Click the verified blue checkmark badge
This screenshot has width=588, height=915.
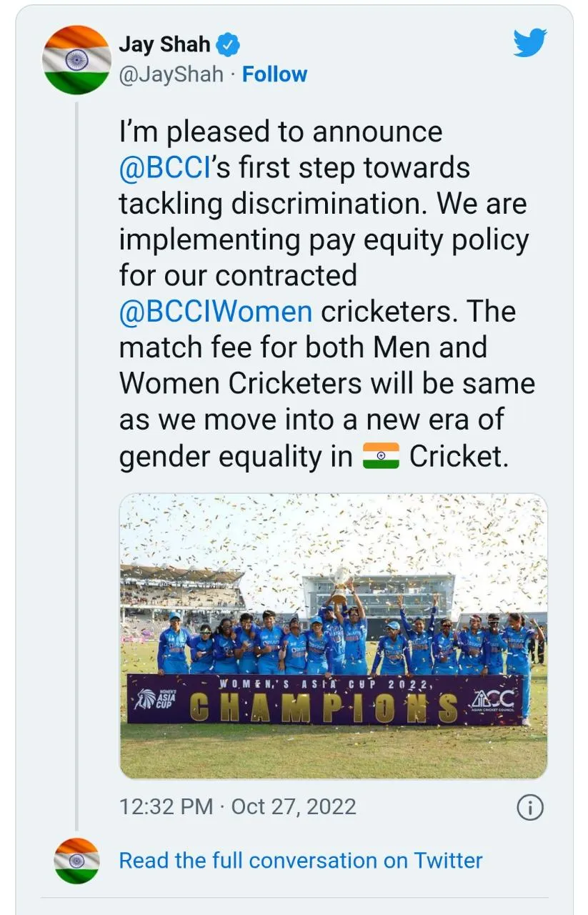pyautogui.click(x=226, y=43)
